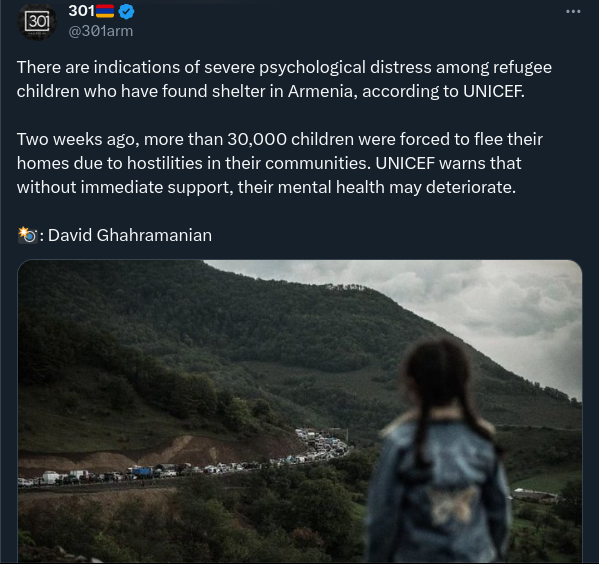The height and width of the screenshot is (564, 599).
Task: Click the blue verified badge
Action: click(126, 11)
